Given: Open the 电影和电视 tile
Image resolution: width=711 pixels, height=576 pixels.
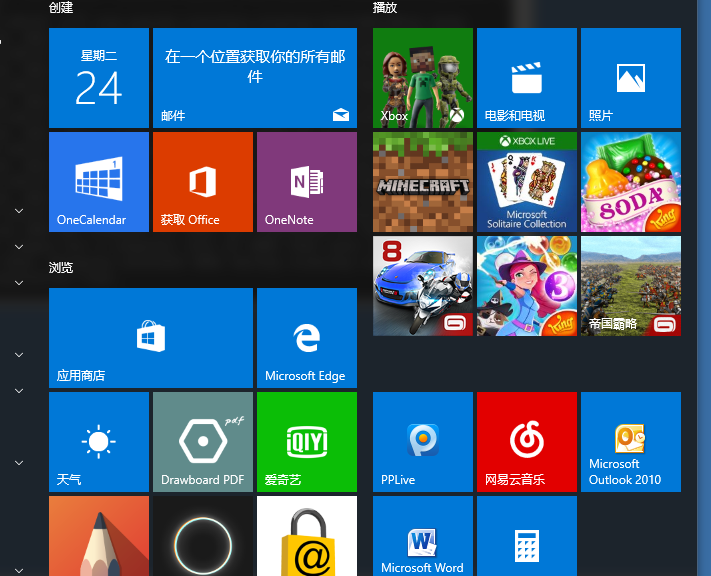Looking at the screenshot, I should 527,78.
